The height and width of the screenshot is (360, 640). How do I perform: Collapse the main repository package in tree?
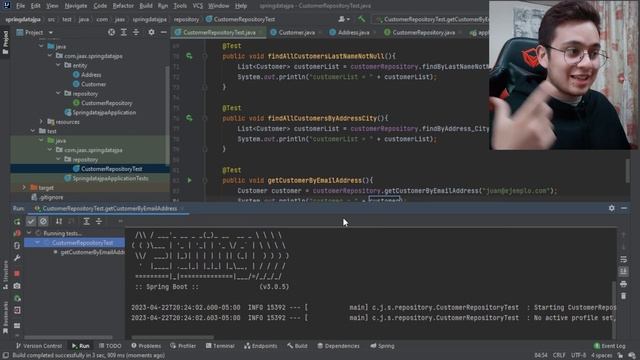[58, 93]
